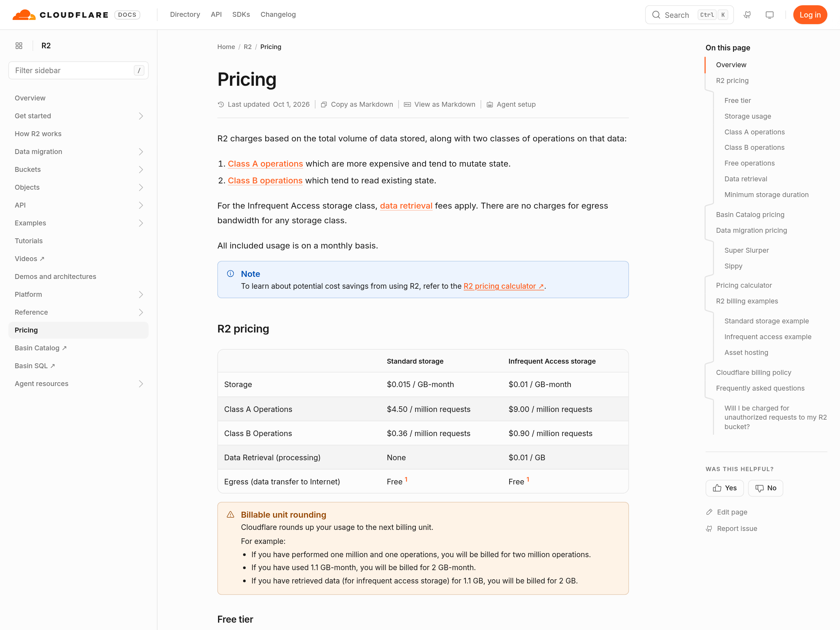Follow the Class A operations link
Image resolution: width=840 pixels, height=630 pixels.
[265, 164]
